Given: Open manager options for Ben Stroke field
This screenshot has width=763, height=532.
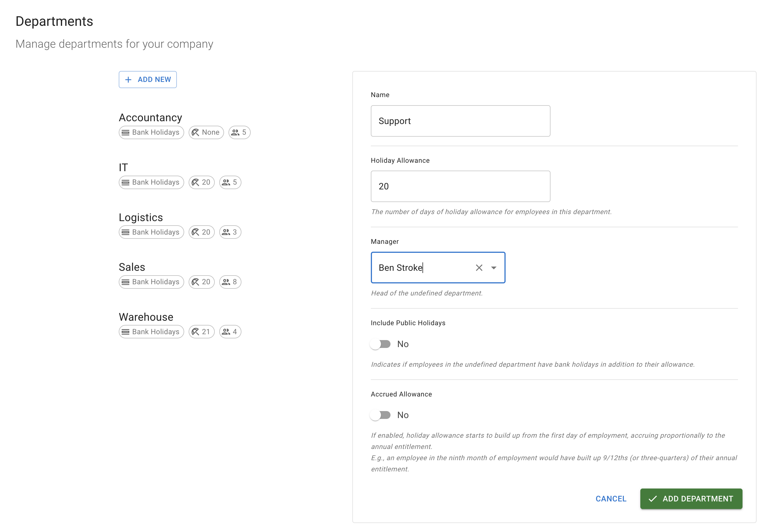Looking at the screenshot, I should (494, 268).
